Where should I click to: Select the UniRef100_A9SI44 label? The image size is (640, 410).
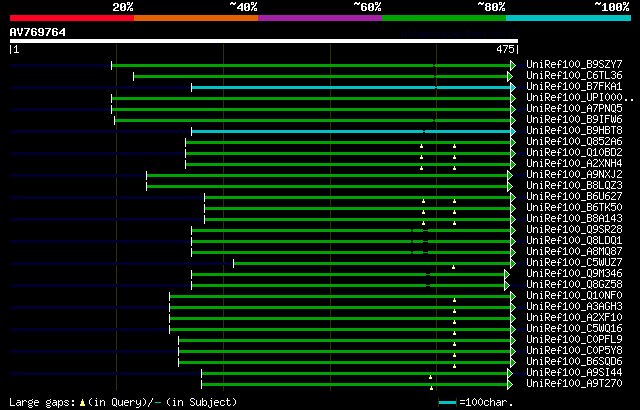pyautogui.click(x=574, y=373)
